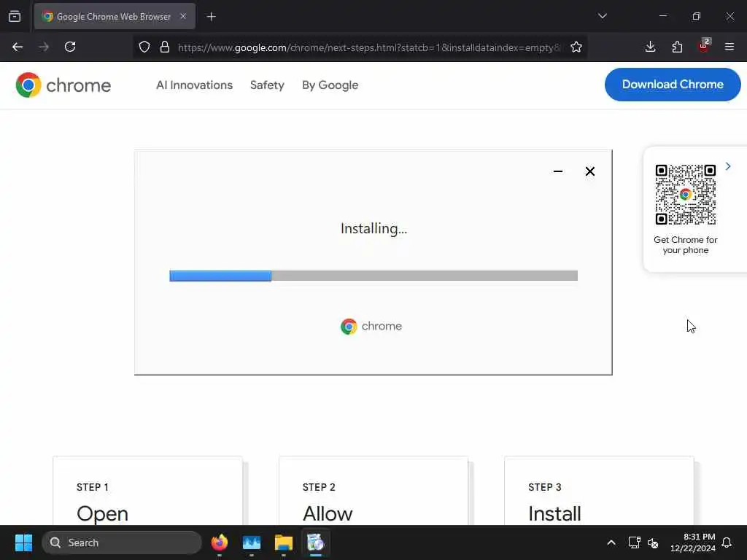Click the STEP 1 Open card
This screenshot has height=560, width=747.
(x=147, y=491)
